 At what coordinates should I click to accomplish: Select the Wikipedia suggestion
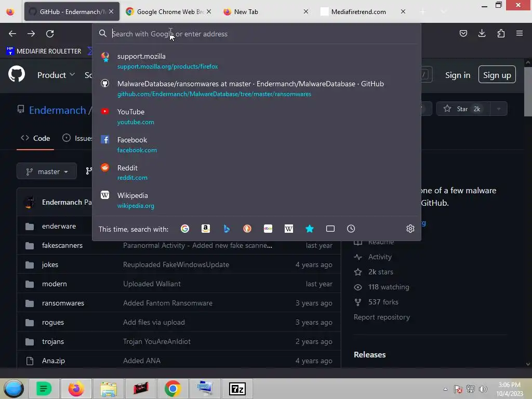tap(257, 201)
